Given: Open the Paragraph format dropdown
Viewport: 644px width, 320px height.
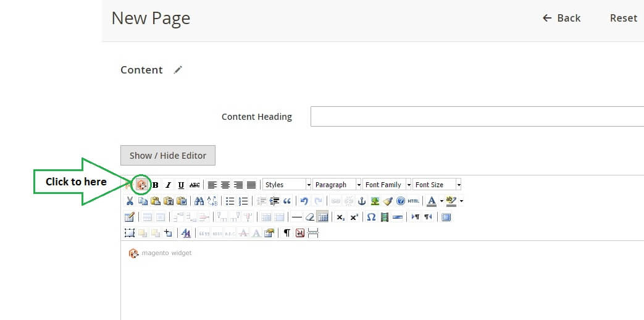Looking at the screenshot, I should (337, 185).
